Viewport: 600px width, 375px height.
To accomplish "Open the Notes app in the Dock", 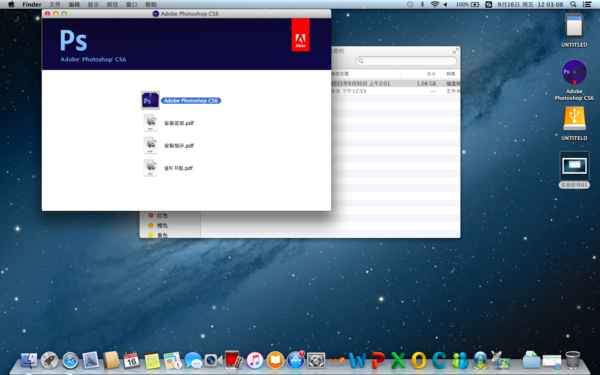I will [152, 360].
